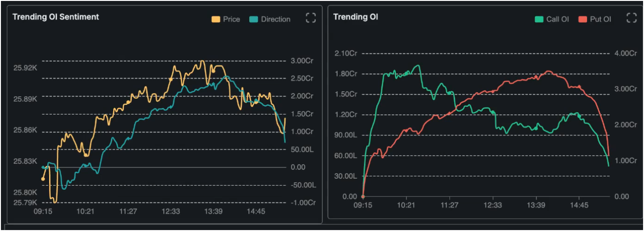Click the teal Direction legend color box
644x231 pixels.
(x=254, y=19)
